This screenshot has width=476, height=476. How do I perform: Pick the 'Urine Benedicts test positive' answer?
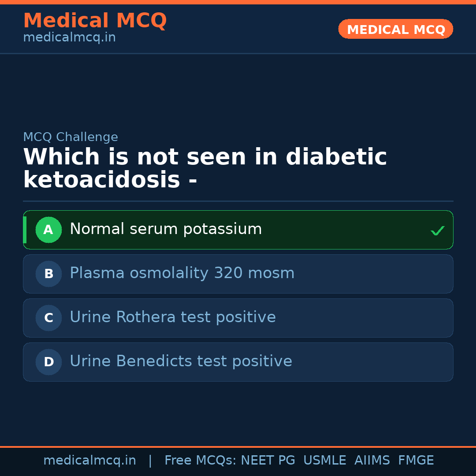[x=181, y=361]
